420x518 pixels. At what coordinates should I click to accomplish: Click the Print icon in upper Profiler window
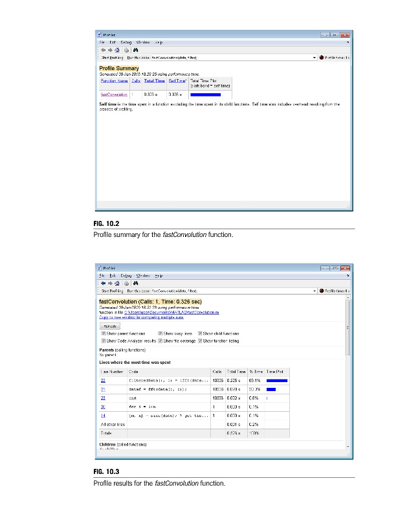tap(126, 50)
